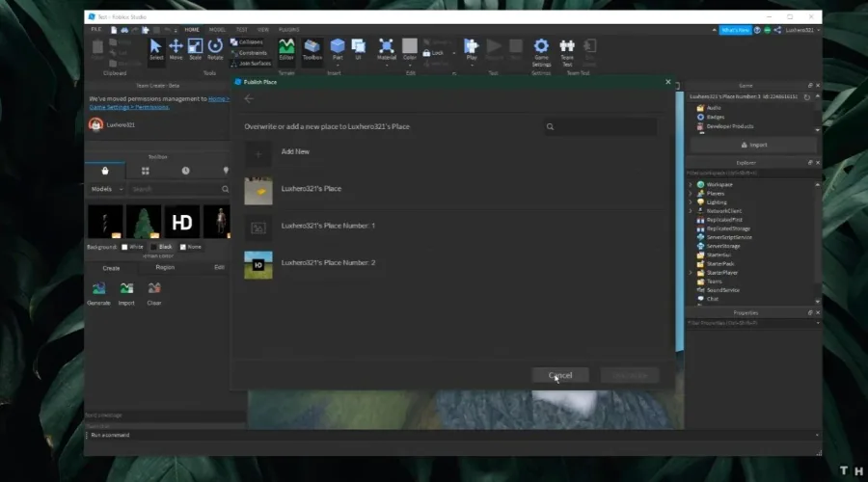Open the FILE menu
Screen dimensions: 868x482
pos(96,30)
